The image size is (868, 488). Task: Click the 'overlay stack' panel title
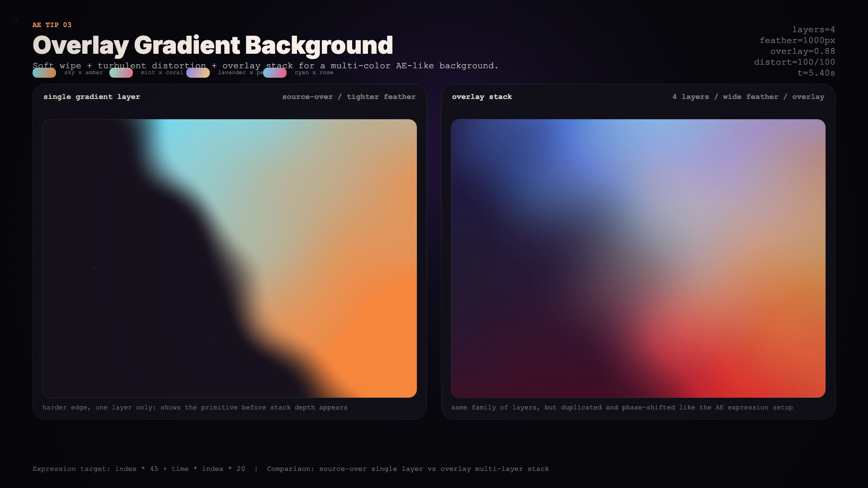point(482,97)
